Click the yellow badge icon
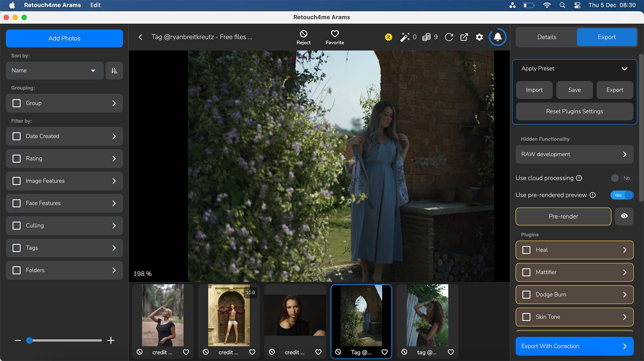This screenshot has height=361, width=644. 388,37
